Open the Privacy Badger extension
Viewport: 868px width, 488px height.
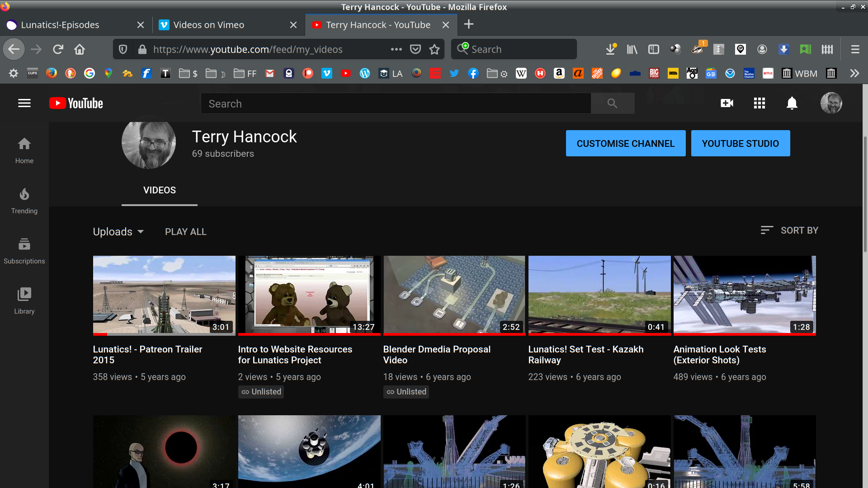click(698, 49)
